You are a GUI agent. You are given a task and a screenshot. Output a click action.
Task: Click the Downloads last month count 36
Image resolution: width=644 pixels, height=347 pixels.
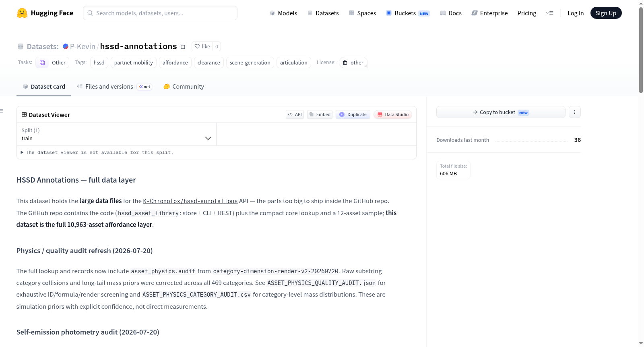(x=578, y=140)
